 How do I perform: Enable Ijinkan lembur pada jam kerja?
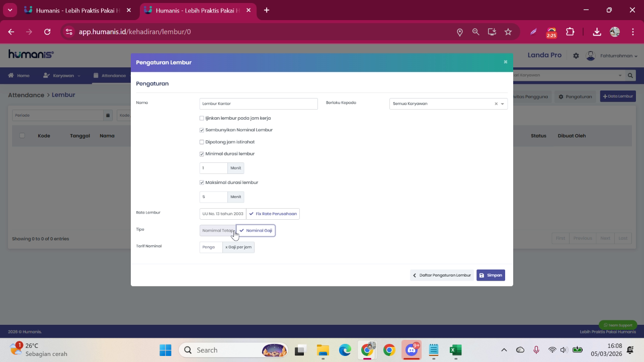(x=202, y=118)
